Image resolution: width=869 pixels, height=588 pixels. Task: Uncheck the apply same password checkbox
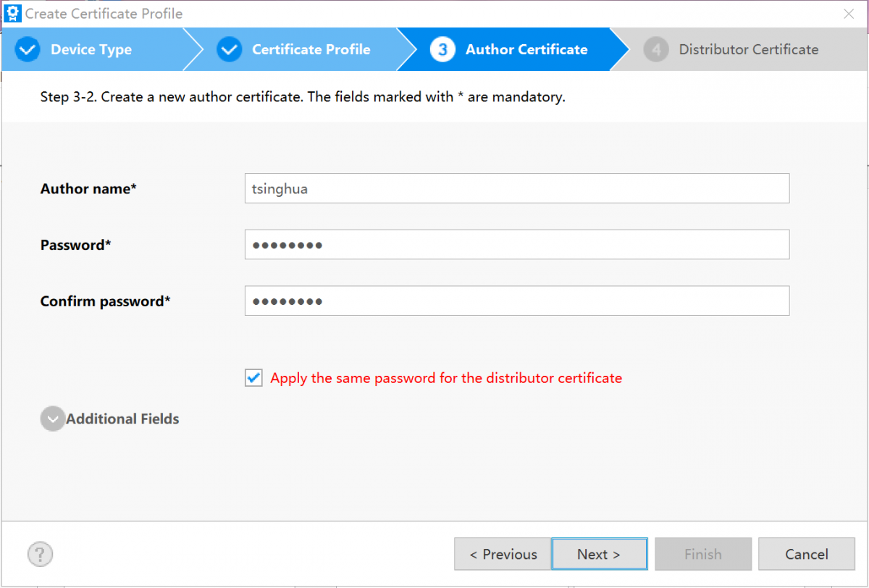(253, 378)
